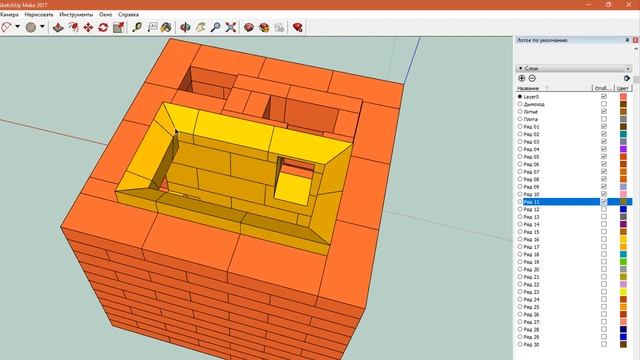This screenshot has height=360, width=640.
Task: Hide the Ряд 10 layer checkbox
Action: click(x=604, y=194)
